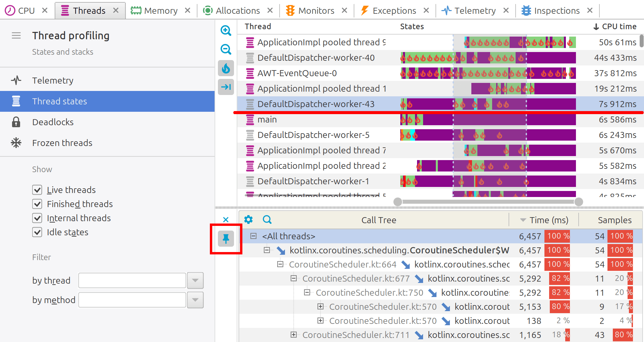The height and width of the screenshot is (342, 644).
Task: Click the thread table vertical scrollbar
Action: click(641, 41)
